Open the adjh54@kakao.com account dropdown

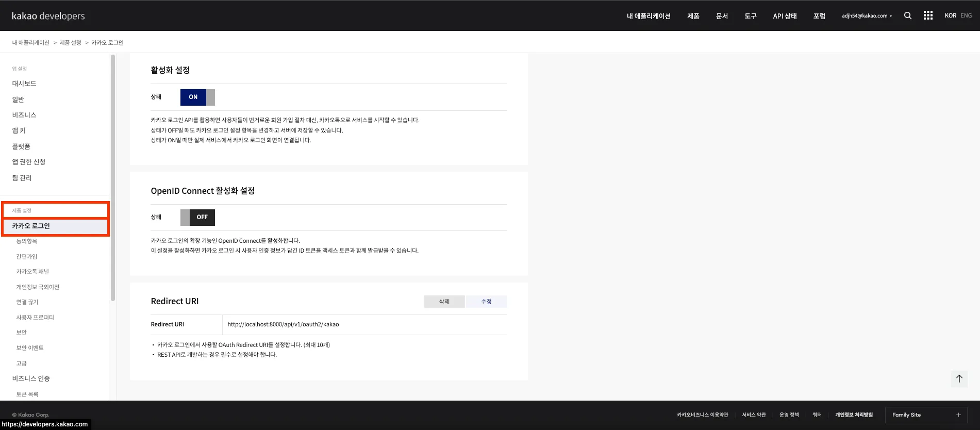pyautogui.click(x=867, y=16)
